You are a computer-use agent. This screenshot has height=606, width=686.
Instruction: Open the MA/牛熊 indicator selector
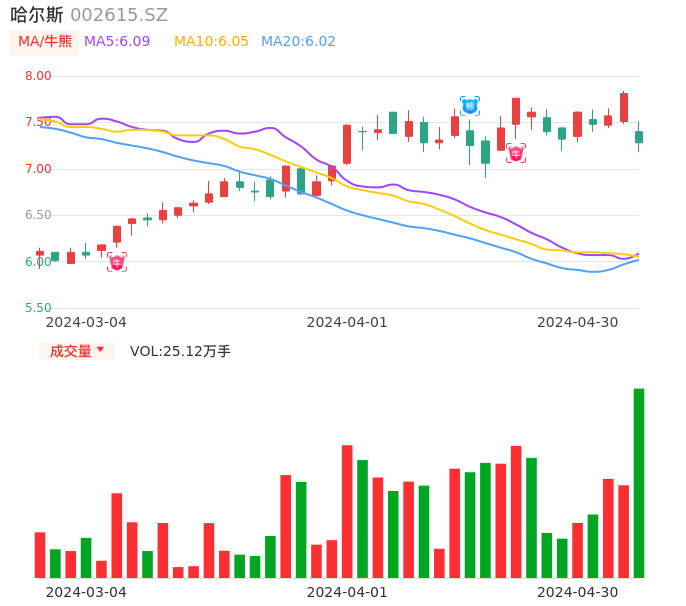(45, 42)
